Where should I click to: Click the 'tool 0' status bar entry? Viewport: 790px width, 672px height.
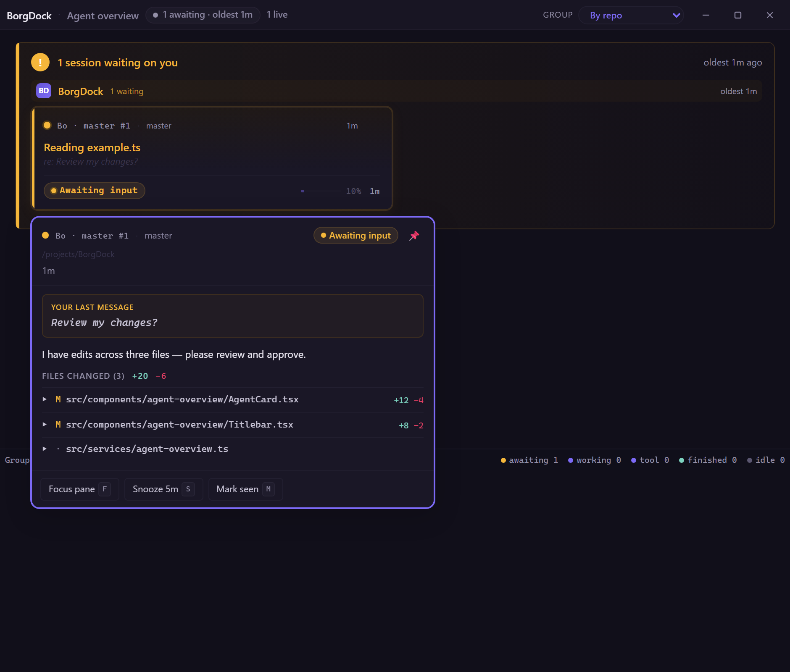click(x=650, y=460)
